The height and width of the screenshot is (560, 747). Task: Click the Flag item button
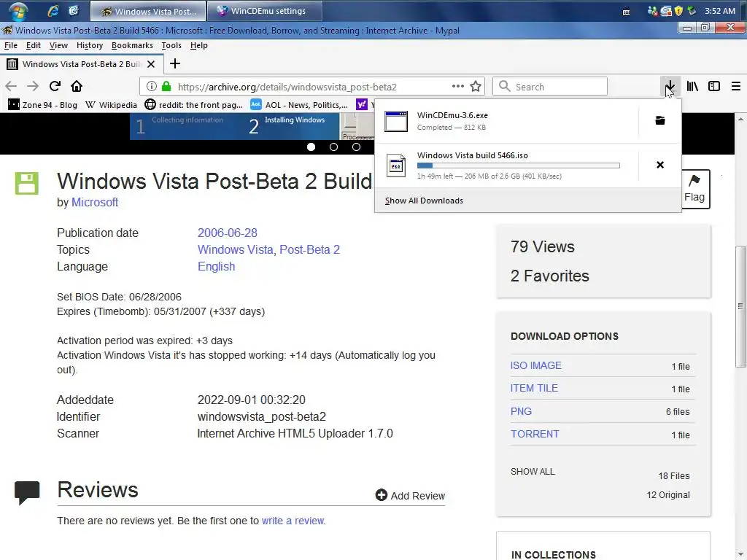click(694, 189)
